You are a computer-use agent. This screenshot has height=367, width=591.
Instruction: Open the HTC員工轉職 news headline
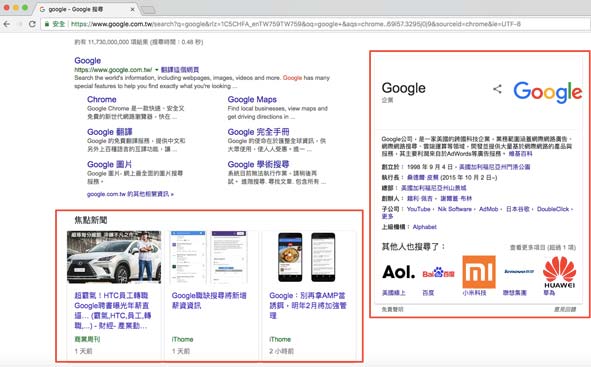pyautogui.click(x=113, y=310)
